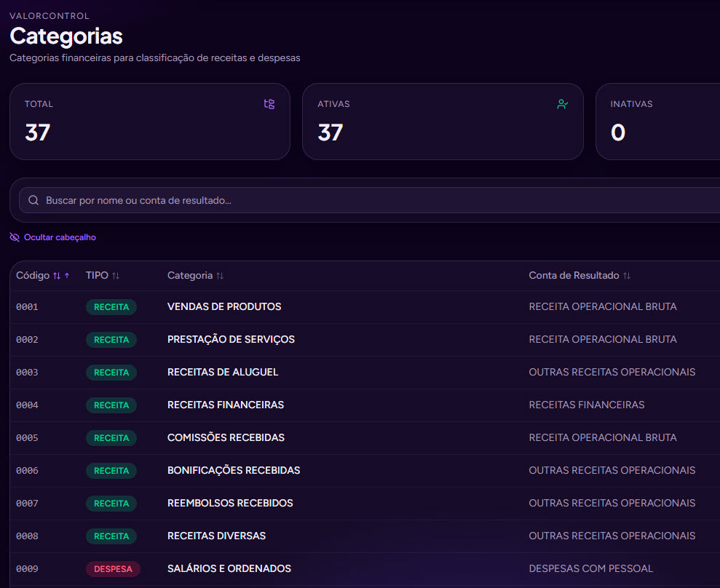The height and width of the screenshot is (588, 720).
Task: Open the Ativas categories card
Action: pos(443,122)
